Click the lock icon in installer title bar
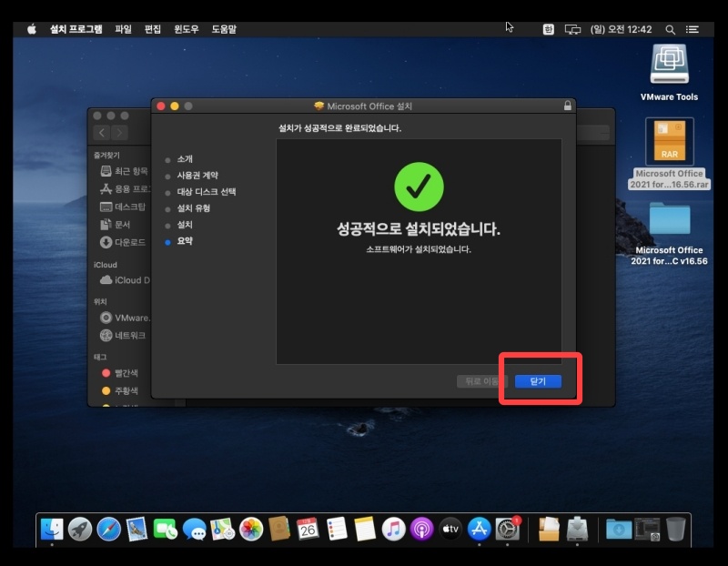 [567, 106]
